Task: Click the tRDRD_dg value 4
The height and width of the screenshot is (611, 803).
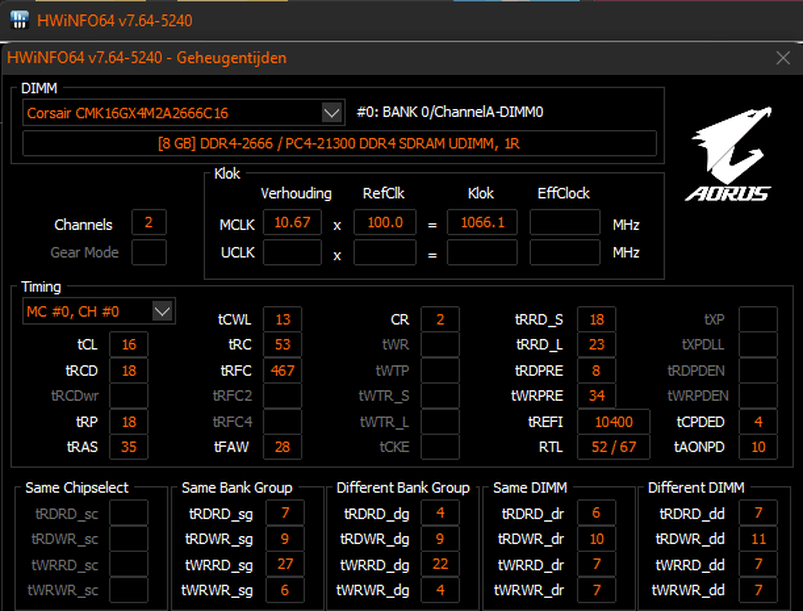Action: 440,513
